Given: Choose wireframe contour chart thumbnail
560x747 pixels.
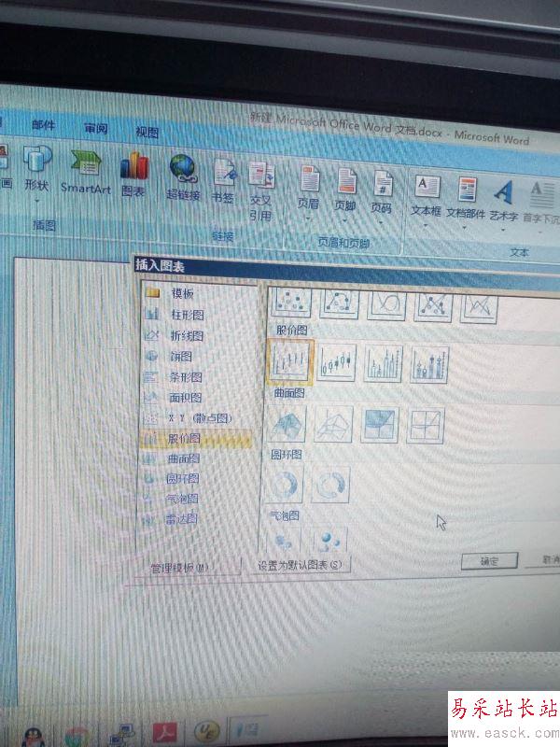Looking at the screenshot, I should (x=426, y=427).
